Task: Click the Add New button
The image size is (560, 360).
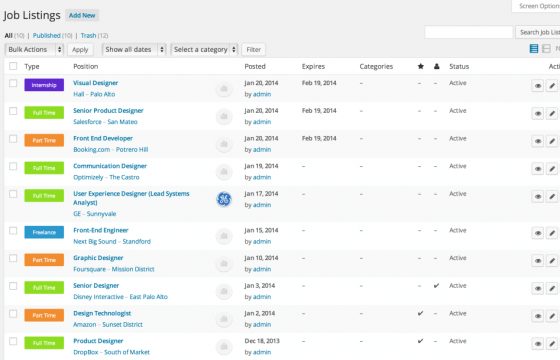Action: pos(82,15)
